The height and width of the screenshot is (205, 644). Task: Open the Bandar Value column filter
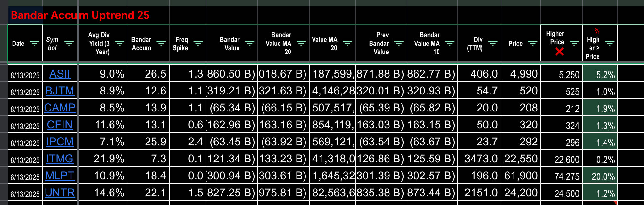tap(249, 44)
